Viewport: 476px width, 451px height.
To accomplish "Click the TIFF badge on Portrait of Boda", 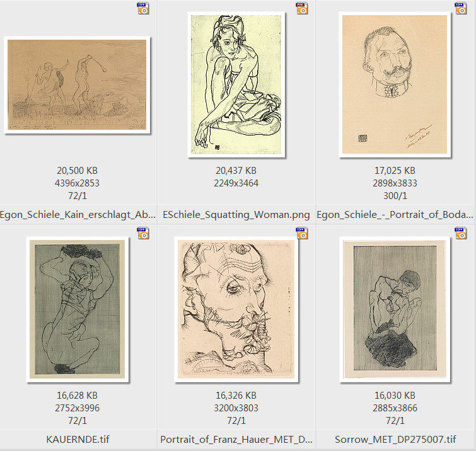I will (460, 8).
